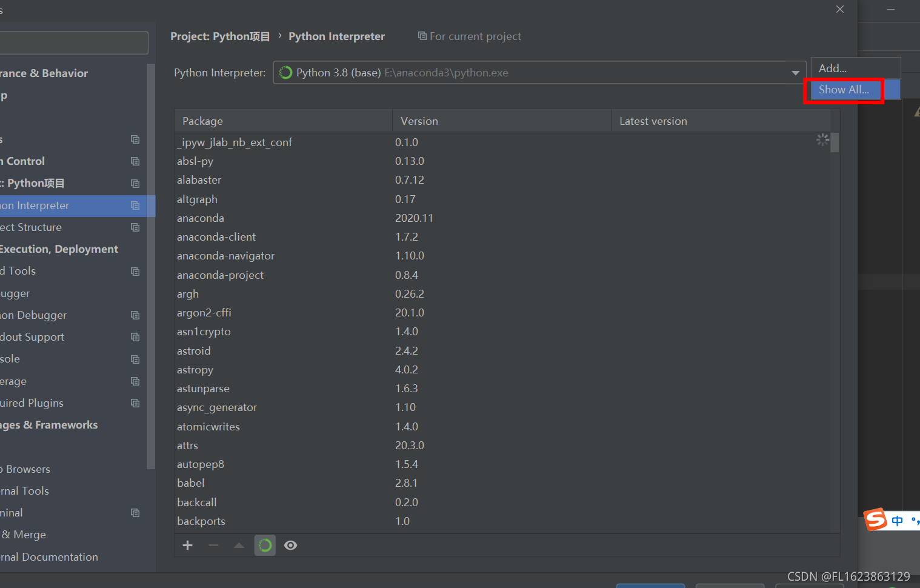The width and height of the screenshot is (920, 588).
Task: Click the package list scrollbar thumb
Action: [x=835, y=142]
